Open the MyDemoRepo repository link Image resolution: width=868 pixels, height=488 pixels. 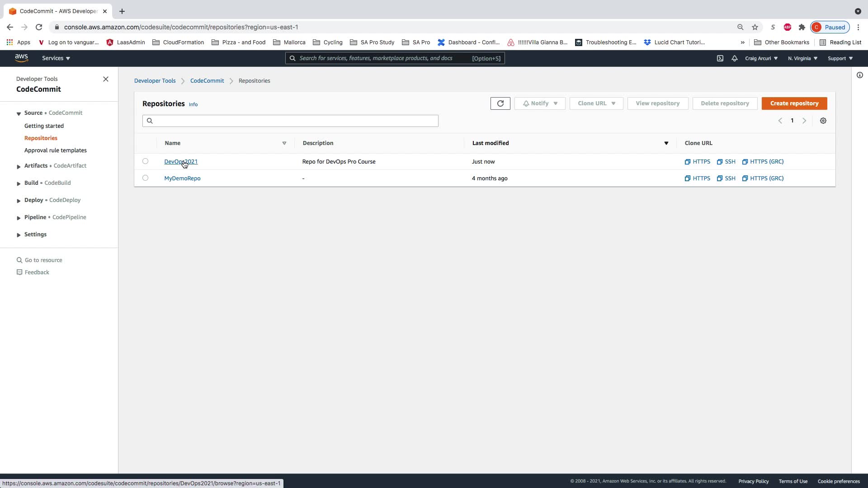tap(182, 178)
